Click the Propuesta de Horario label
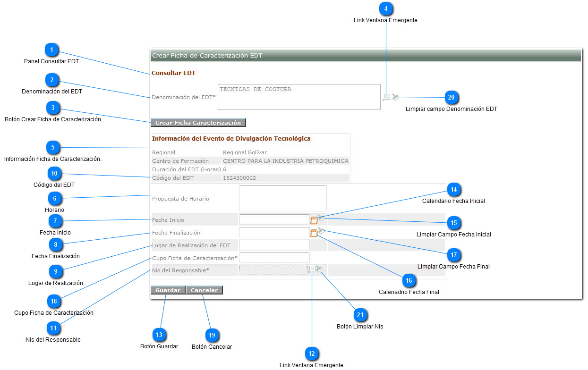The width and height of the screenshot is (588, 370). click(180, 199)
